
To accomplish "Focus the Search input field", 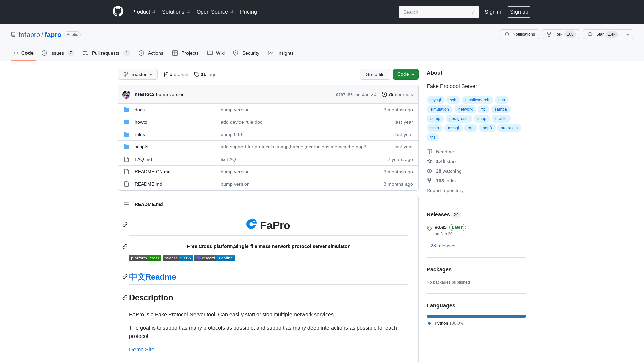I will pyautogui.click(x=439, y=12).
